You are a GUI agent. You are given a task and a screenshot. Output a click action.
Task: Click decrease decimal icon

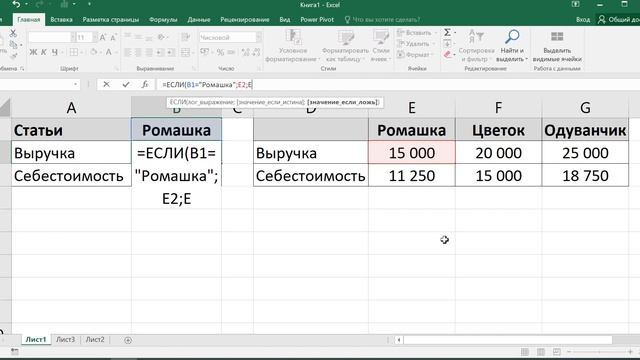coord(256,52)
